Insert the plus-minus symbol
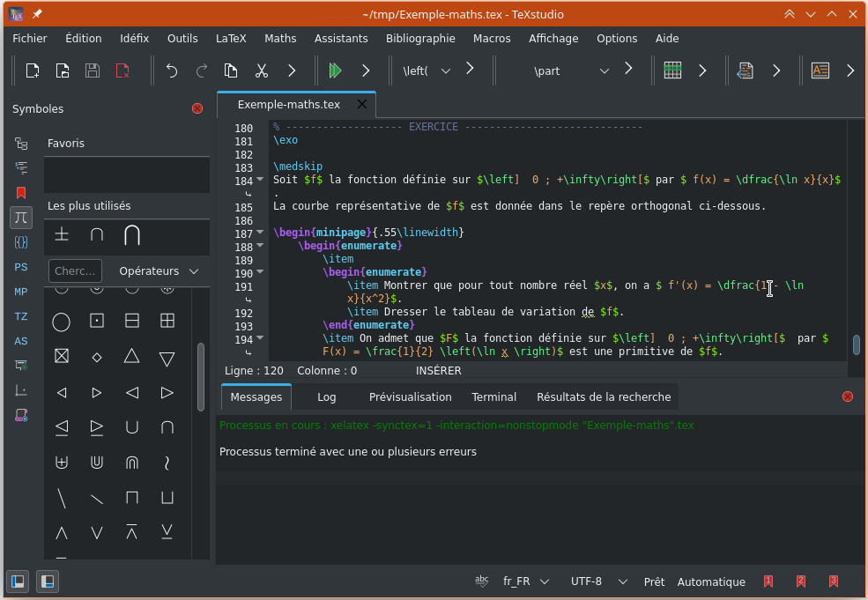 pos(62,235)
